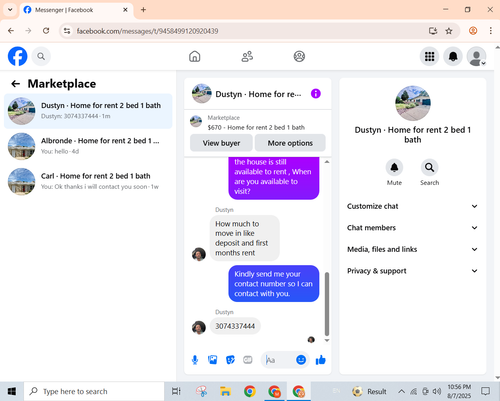Open the Windows Start menu
The height and width of the screenshot is (401, 500).
tap(12, 391)
